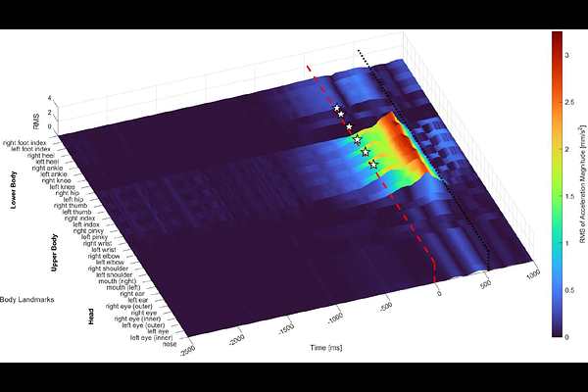Select the vertical 'RMS' z-axis title

tap(36, 122)
